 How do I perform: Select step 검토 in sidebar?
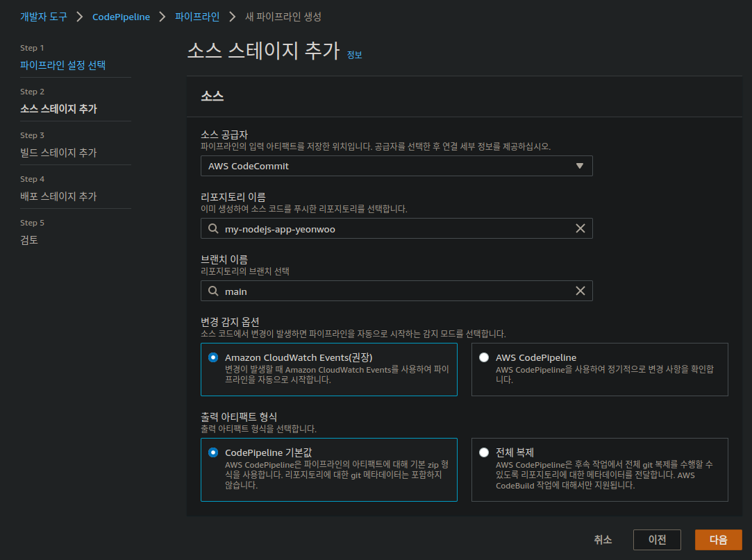click(x=29, y=239)
